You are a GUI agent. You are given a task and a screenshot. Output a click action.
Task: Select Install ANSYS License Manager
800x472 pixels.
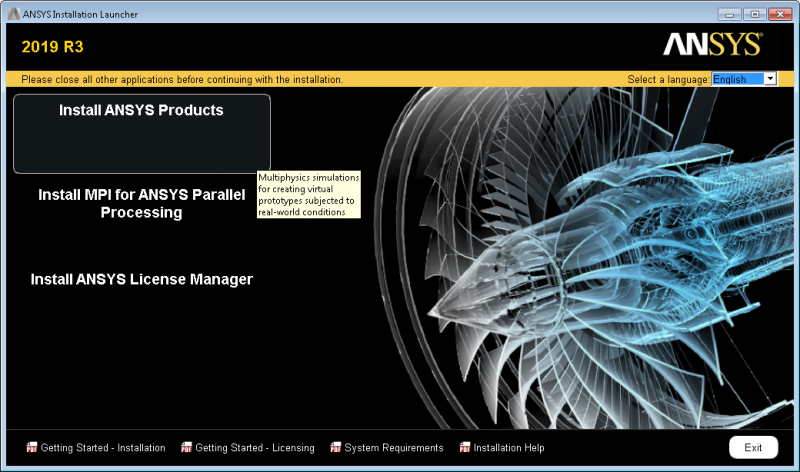click(x=141, y=280)
